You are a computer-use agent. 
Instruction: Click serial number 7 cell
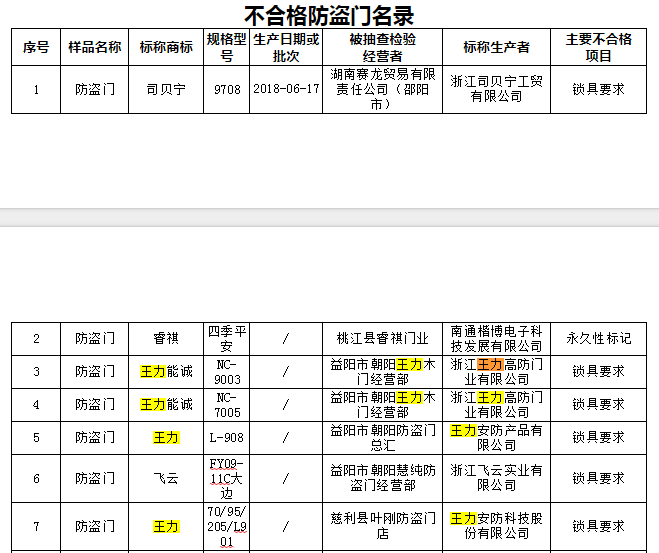click(36, 527)
